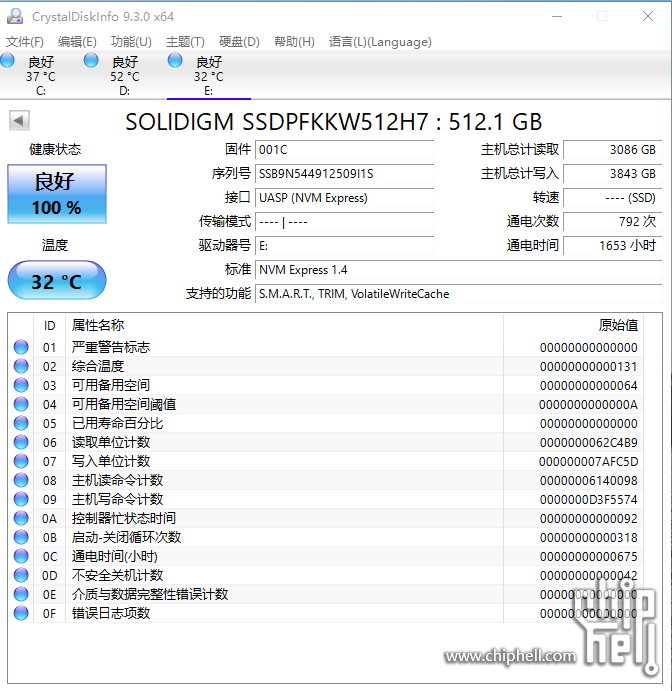
Task: Open the 功能(U) menu
Action: (x=131, y=42)
